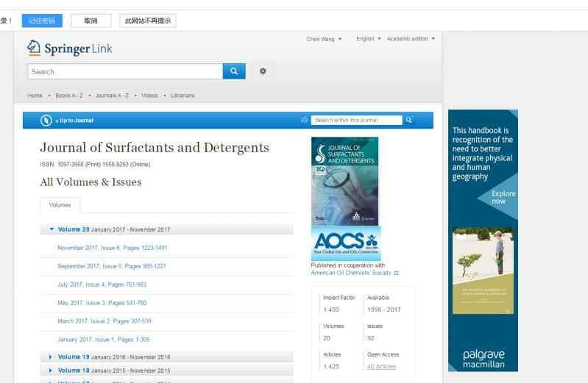Click the impact factor value 1.450
The height and width of the screenshot is (383, 588).
pos(331,309)
